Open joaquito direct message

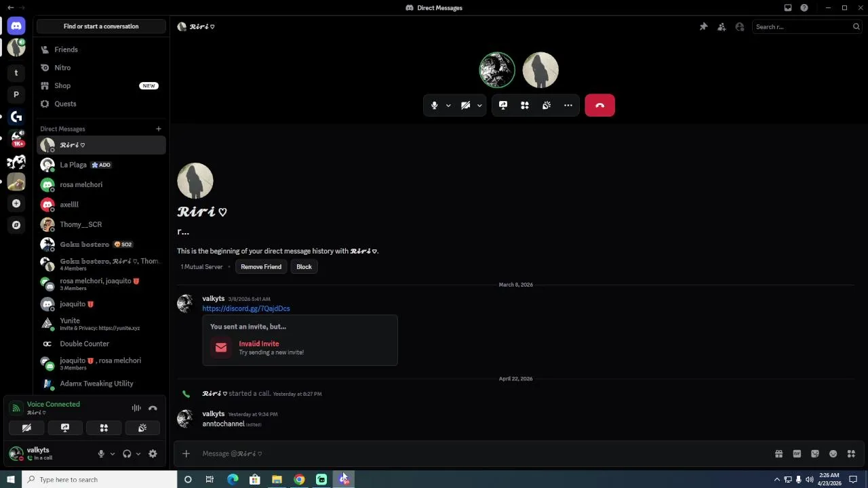(101, 304)
